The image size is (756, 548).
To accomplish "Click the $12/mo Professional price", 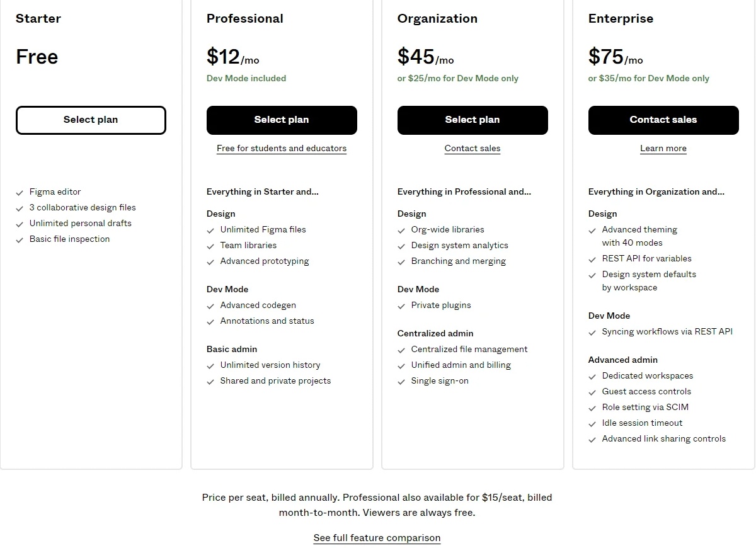I will click(232, 57).
